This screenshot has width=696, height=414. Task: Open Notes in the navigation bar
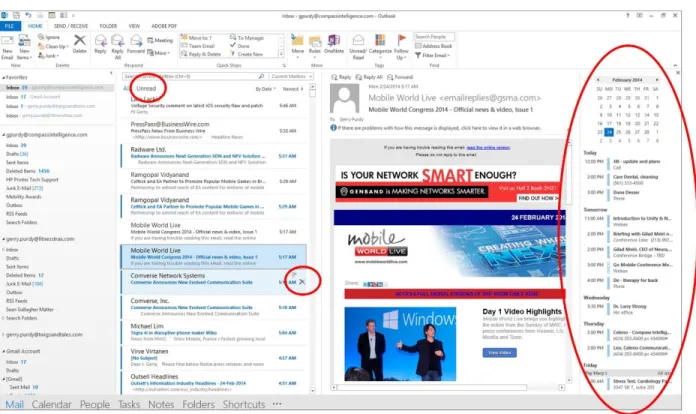pos(161,404)
